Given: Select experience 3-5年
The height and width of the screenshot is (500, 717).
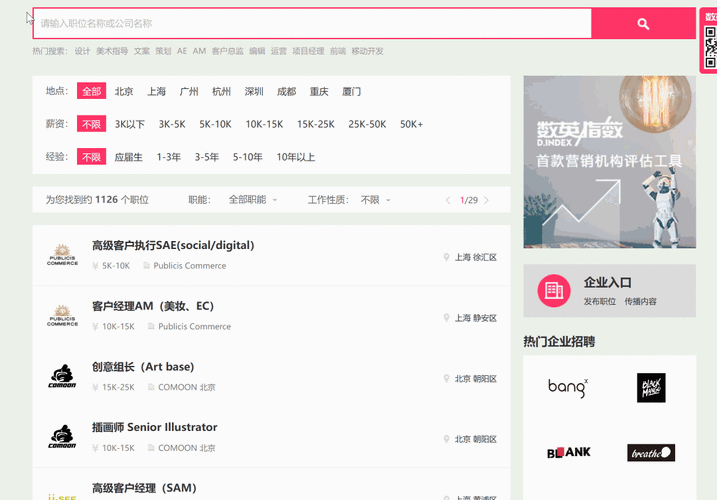Looking at the screenshot, I should pyautogui.click(x=207, y=157).
